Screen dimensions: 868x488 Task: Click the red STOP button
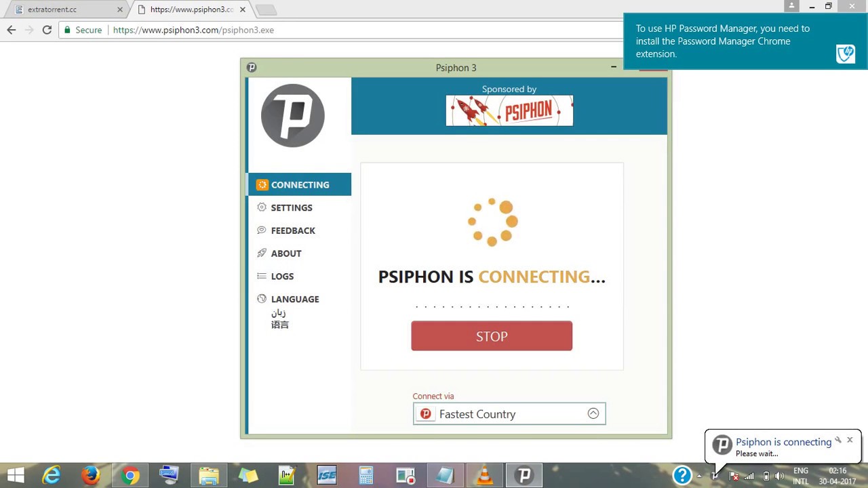[x=492, y=336]
